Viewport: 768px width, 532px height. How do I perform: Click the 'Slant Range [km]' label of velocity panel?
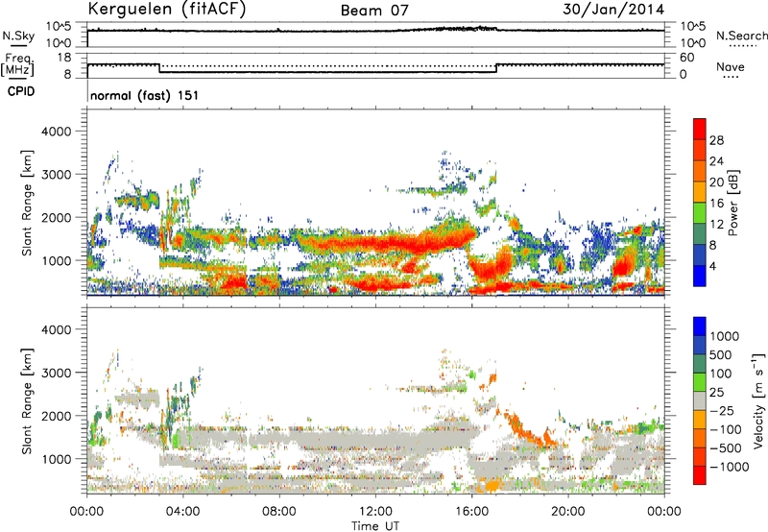coord(27,401)
